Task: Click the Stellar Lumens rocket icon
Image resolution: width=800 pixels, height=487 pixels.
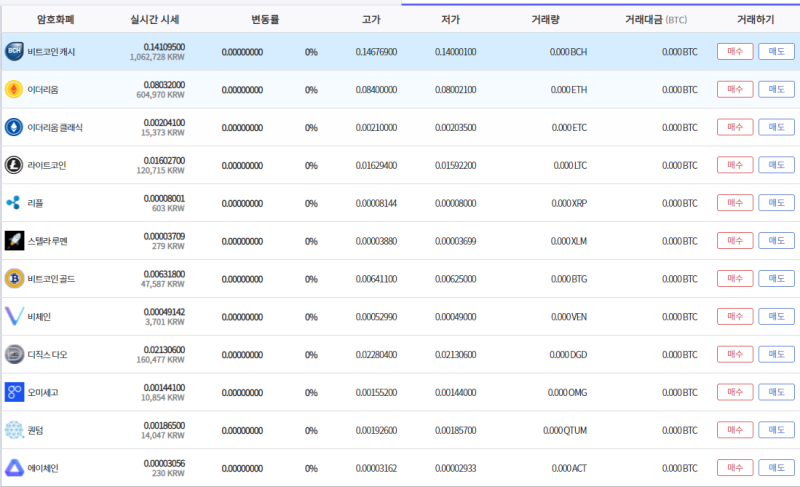Action: [14, 241]
